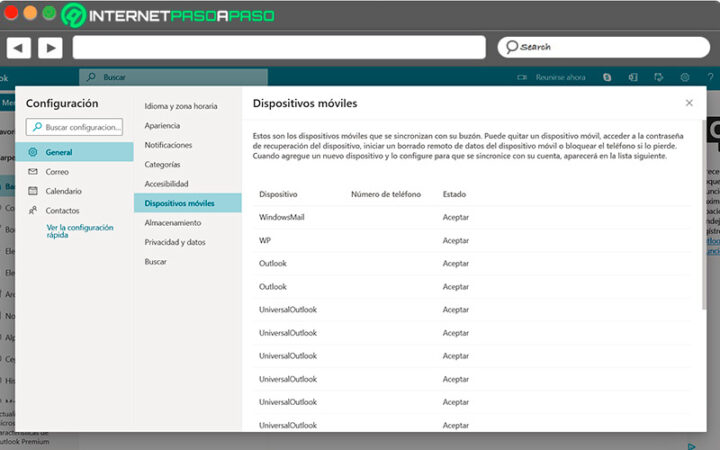Open the Contactos settings category
Viewport: 720px width, 450px height.
[62, 211]
